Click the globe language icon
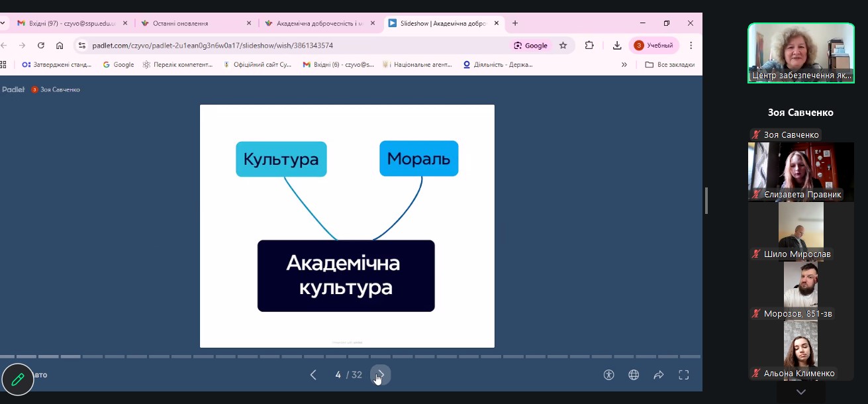The image size is (868, 404). (634, 375)
